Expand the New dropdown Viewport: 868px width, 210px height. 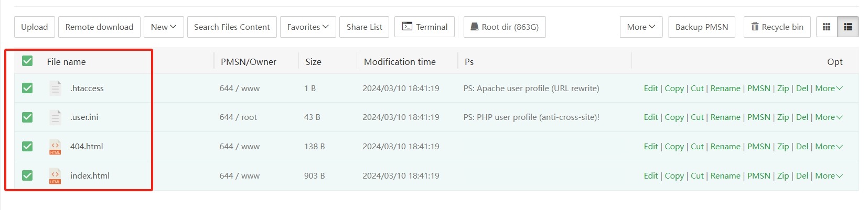[x=164, y=27]
